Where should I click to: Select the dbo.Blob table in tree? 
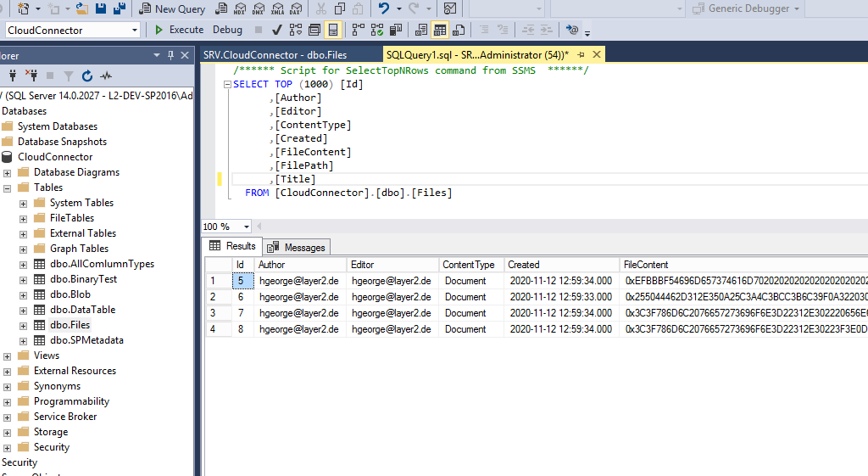click(x=70, y=294)
